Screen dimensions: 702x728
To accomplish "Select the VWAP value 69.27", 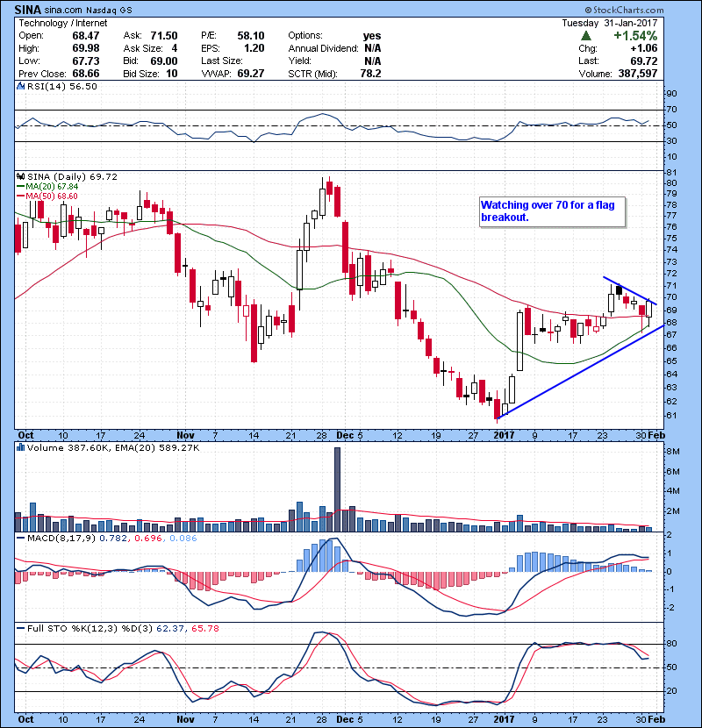I will point(251,74).
